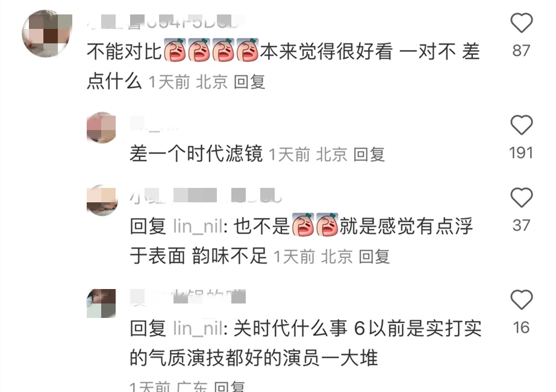Like the comment with 87 likes
The height and width of the screenshot is (392, 556).
(x=521, y=23)
